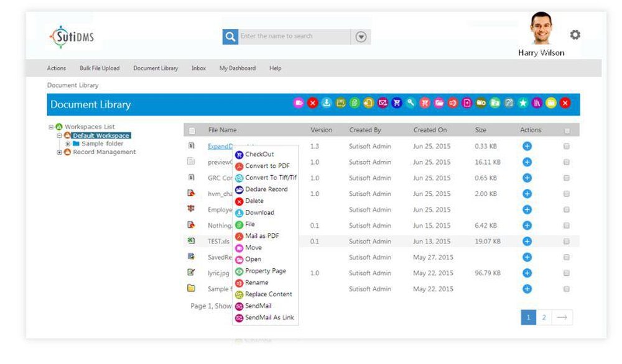Click the shopping cart icon on the toolbar
622x364 pixels.
pyautogui.click(x=397, y=102)
